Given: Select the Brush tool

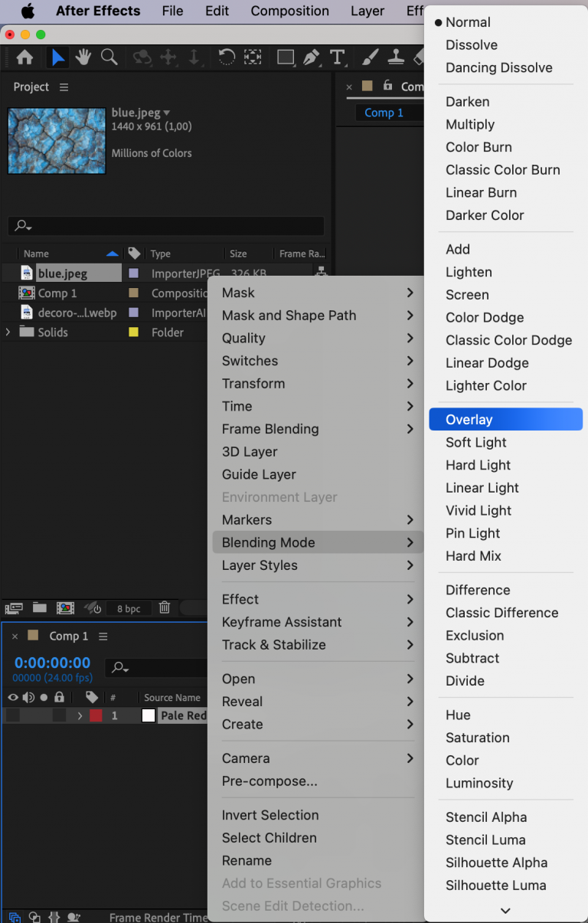Looking at the screenshot, I should click(x=368, y=57).
